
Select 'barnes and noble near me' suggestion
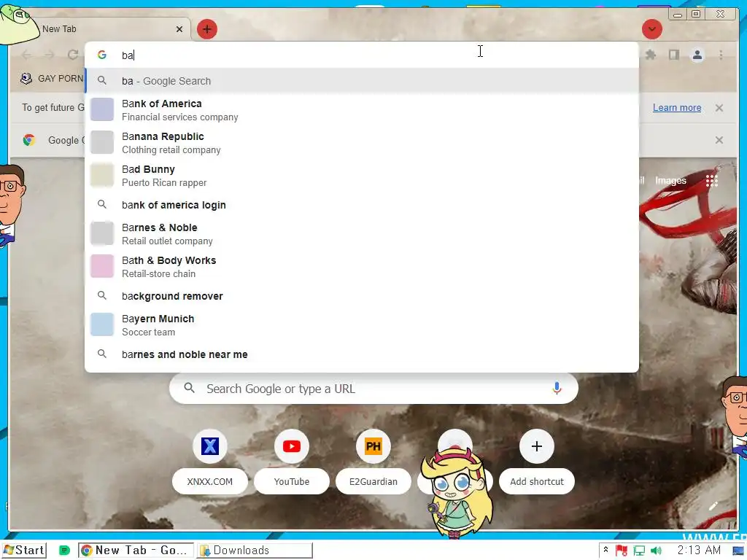click(362, 354)
